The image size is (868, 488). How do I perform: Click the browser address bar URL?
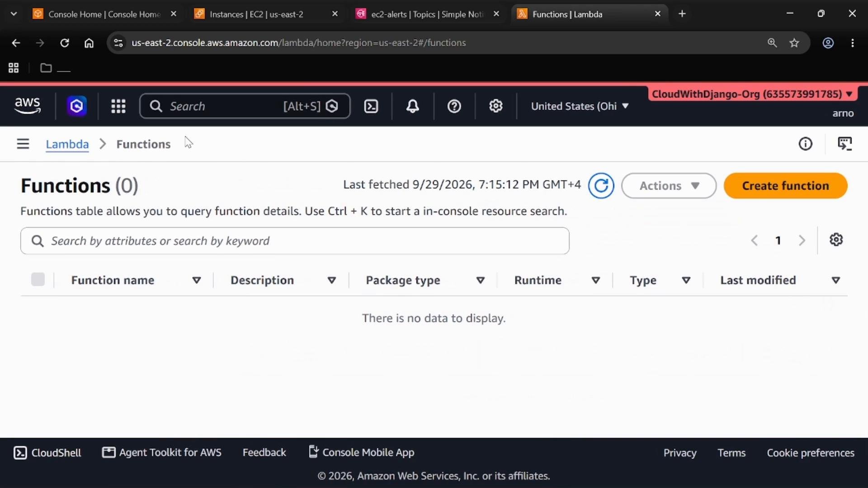coord(298,43)
